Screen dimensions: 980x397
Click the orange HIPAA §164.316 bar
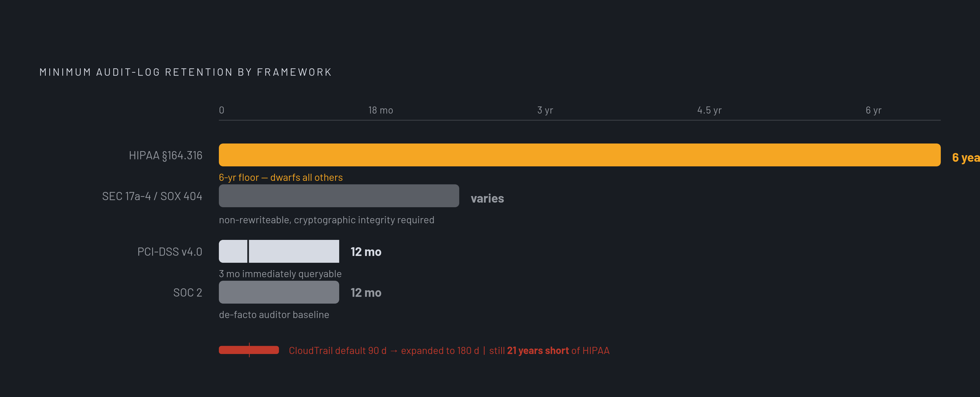579,155
